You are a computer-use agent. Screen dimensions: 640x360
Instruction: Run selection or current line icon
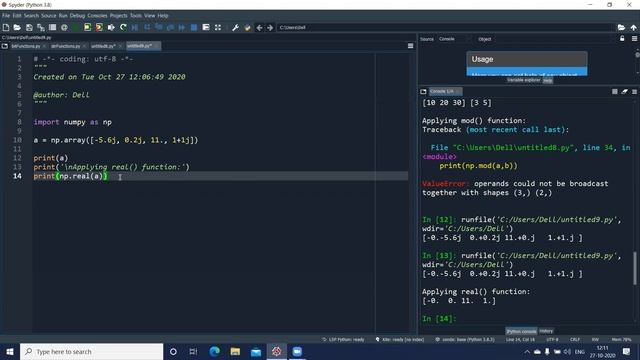[x=111, y=27]
